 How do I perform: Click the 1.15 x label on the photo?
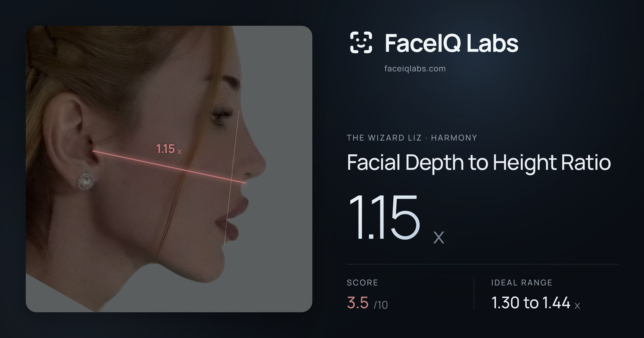169,149
